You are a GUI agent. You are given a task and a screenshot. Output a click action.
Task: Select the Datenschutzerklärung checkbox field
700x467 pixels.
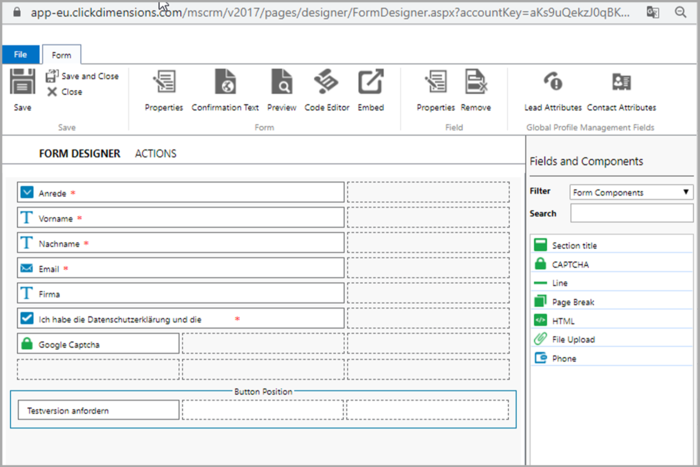tap(181, 319)
